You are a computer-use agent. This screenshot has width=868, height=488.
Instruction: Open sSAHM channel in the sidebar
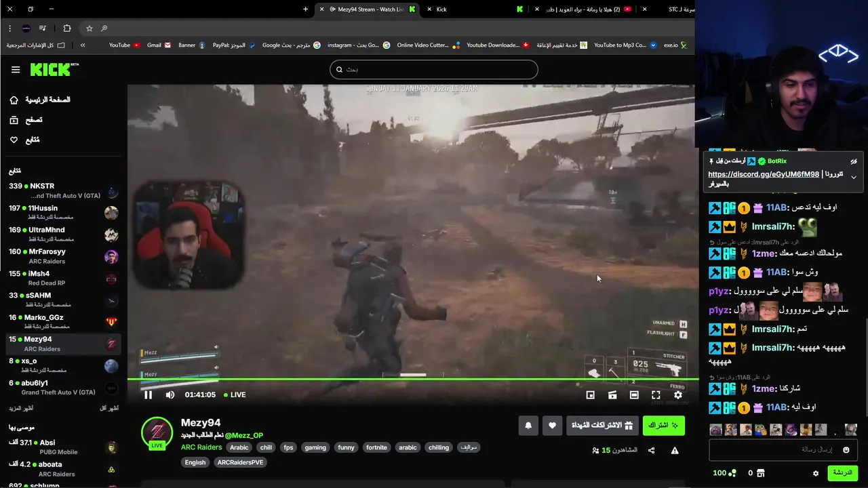[63, 300]
